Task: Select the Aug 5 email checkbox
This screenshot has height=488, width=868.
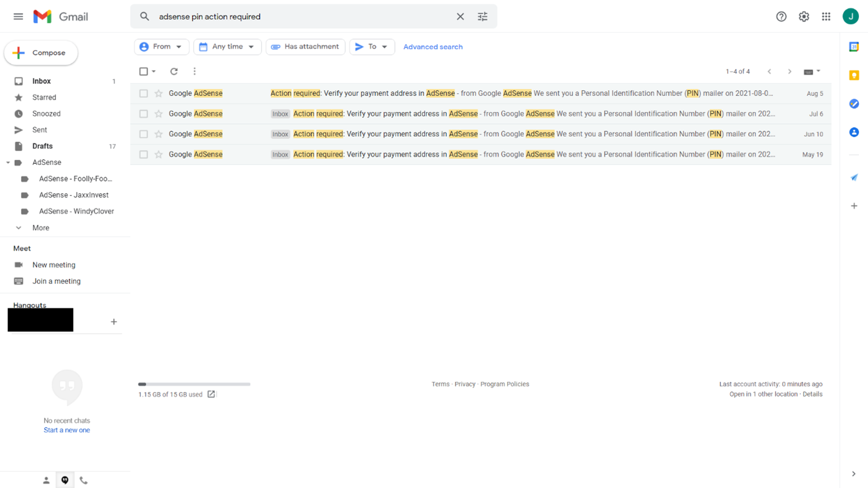Action: pyautogui.click(x=144, y=93)
